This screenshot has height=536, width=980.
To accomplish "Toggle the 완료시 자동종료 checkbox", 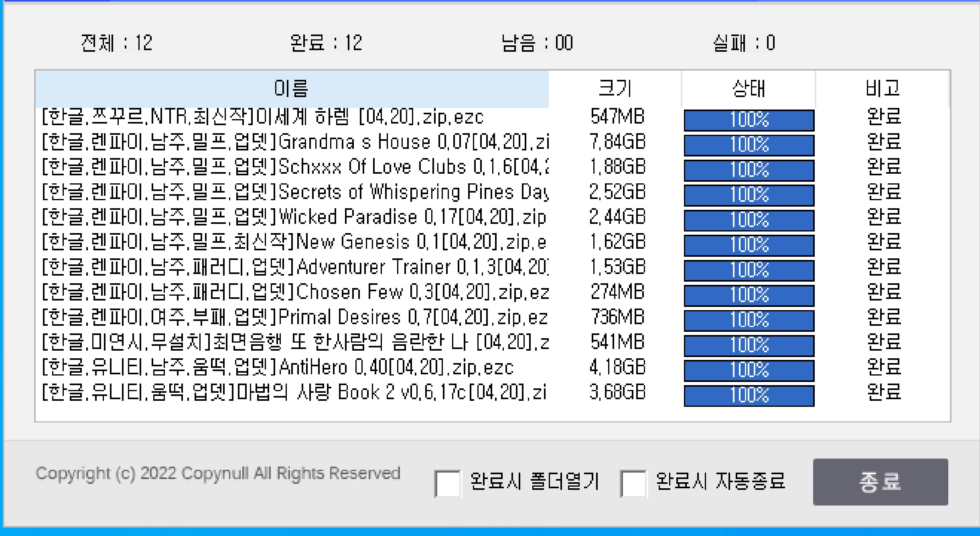I will (x=633, y=484).
